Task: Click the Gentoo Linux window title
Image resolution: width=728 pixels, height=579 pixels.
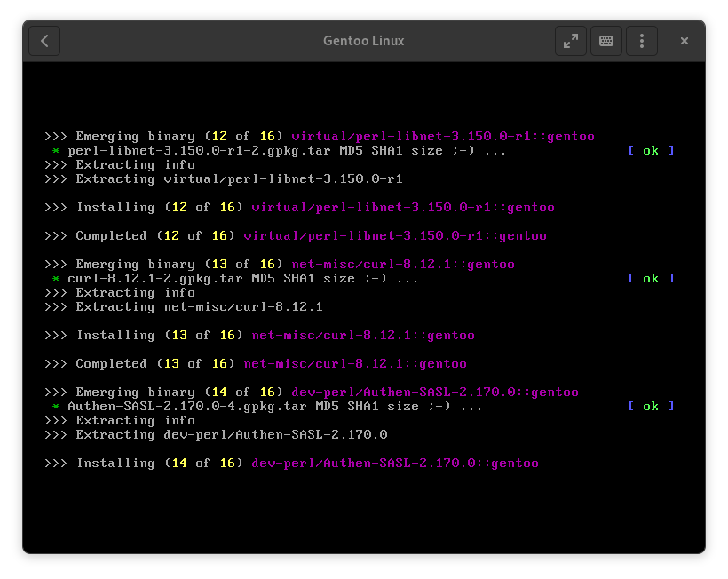Action: (363, 41)
